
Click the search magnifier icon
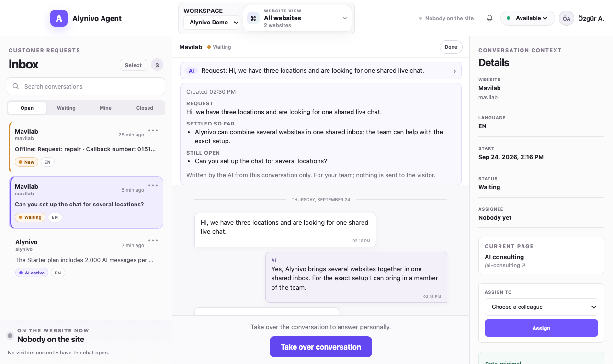pyautogui.click(x=16, y=86)
